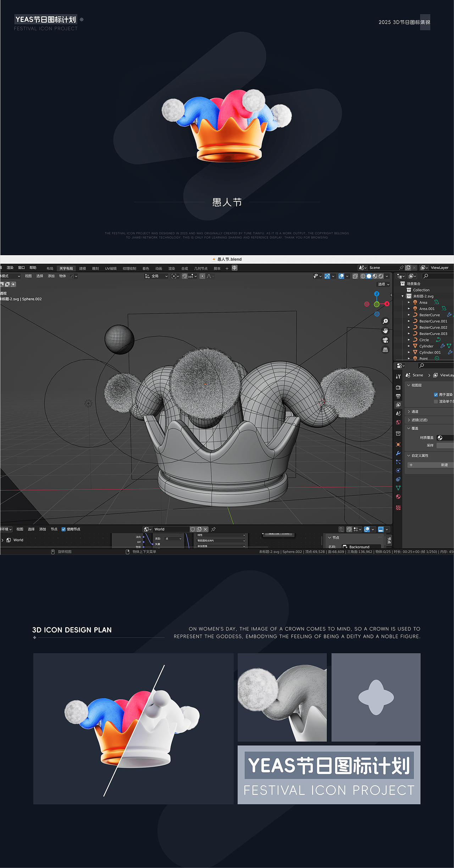Switch to the 几何节点 workspace tab

(x=201, y=268)
